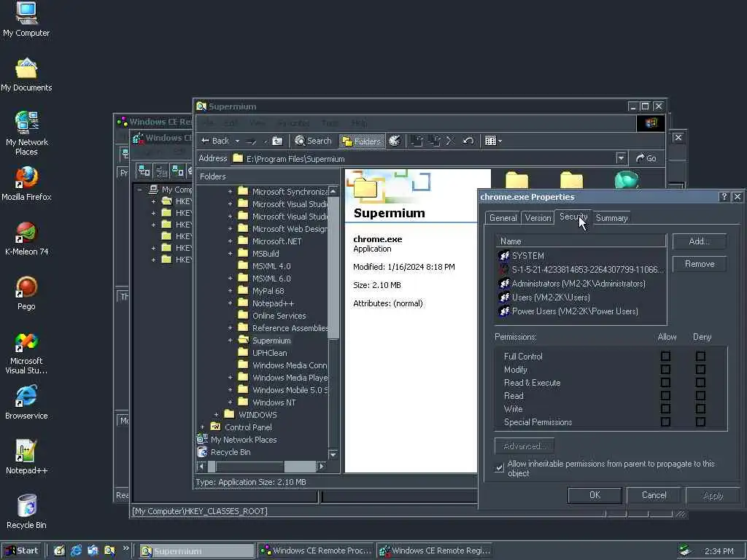Screen dimensions: 747x560
Task: Open the History toolbar icon
Action: pyautogui.click(x=395, y=141)
